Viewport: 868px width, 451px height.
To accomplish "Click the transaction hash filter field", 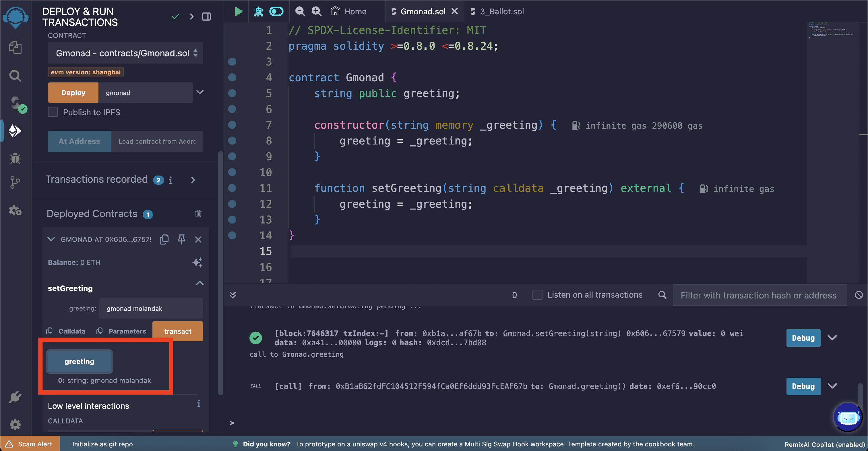I will [x=759, y=295].
